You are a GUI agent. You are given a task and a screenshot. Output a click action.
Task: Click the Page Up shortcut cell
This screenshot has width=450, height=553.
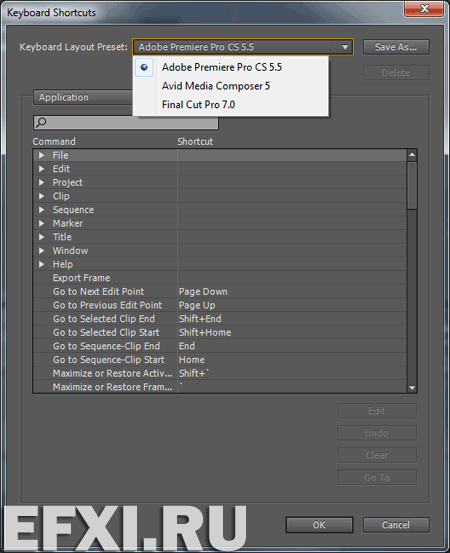[x=292, y=305]
